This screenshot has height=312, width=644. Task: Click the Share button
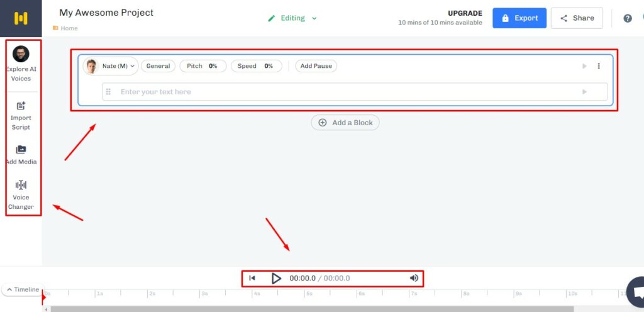[x=577, y=18]
